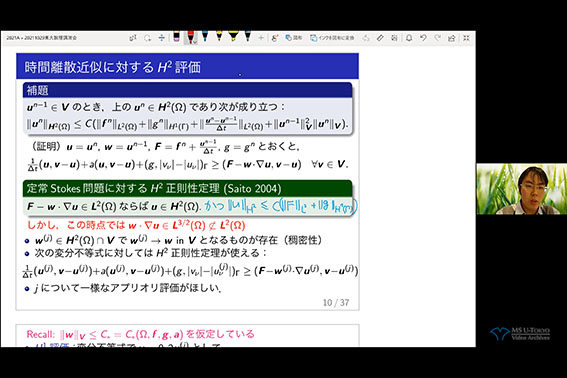The image size is (567, 378).
Task: Click the blue 補題 lemma heading
Action: [x=187, y=90]
